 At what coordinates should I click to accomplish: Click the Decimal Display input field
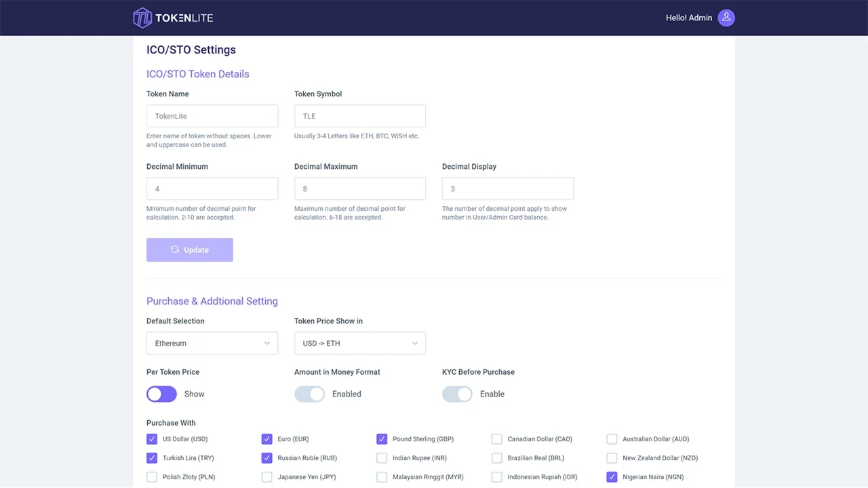pos(508,189)
